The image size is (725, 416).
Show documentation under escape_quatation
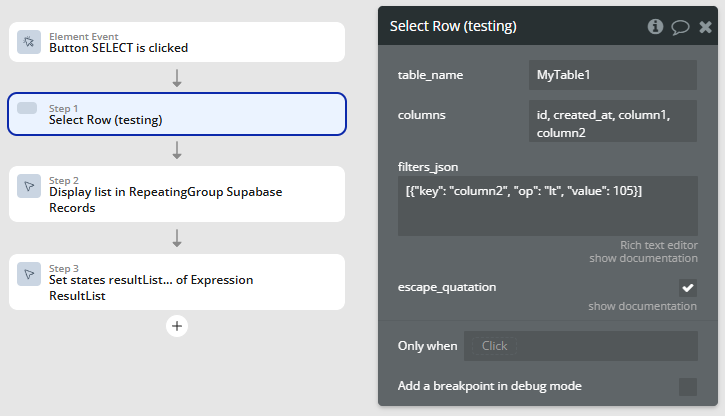pos(642,306)
